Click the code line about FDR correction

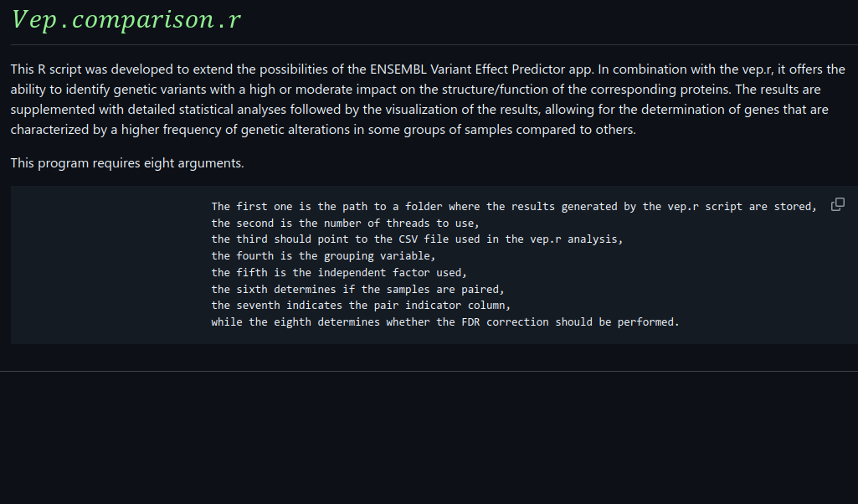pos(444,321)
